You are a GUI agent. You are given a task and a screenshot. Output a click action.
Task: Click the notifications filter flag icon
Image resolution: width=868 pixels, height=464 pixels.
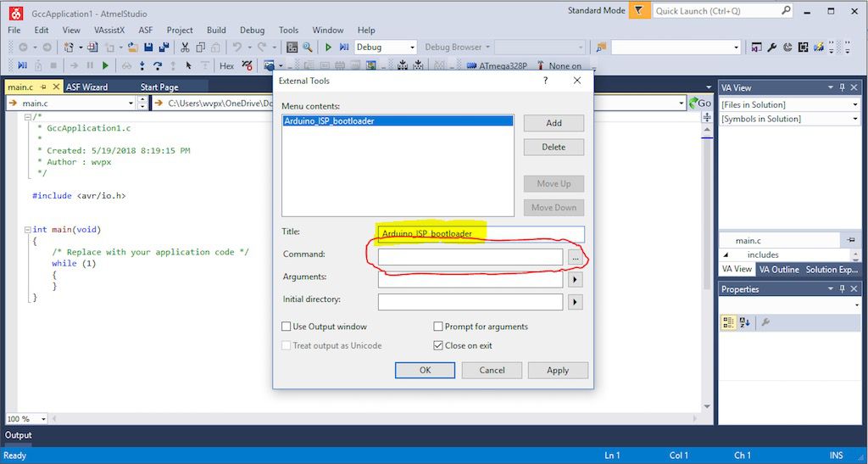coord(639,10)
